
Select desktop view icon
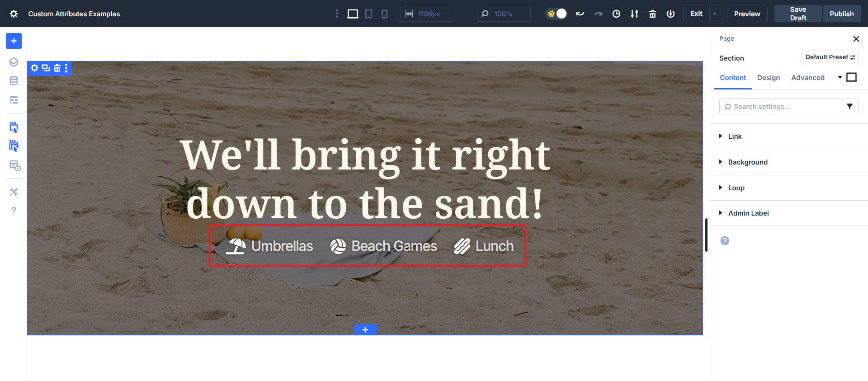tap(353, 14)
